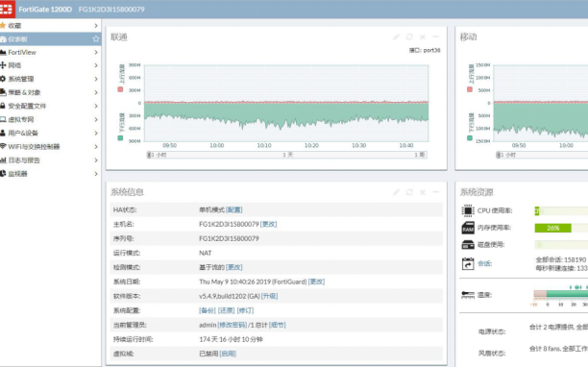Click the 1 小时 slider handle in 联通

click(149, 155)
